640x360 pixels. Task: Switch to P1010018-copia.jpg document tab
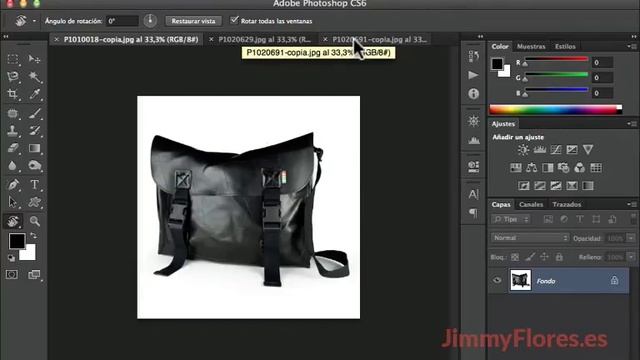tap(131, 40)
